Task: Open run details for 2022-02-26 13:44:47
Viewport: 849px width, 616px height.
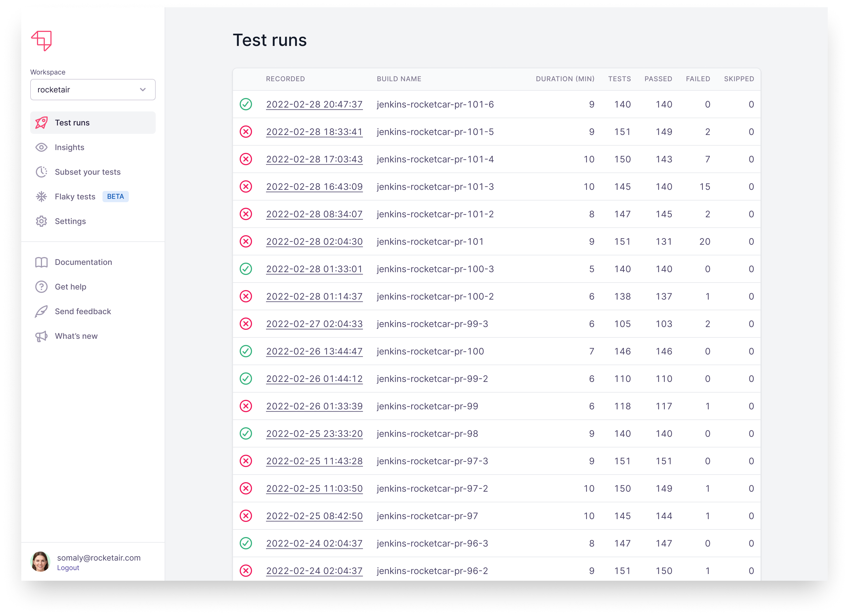Action: pyautogui.click(x=314, y=351)
